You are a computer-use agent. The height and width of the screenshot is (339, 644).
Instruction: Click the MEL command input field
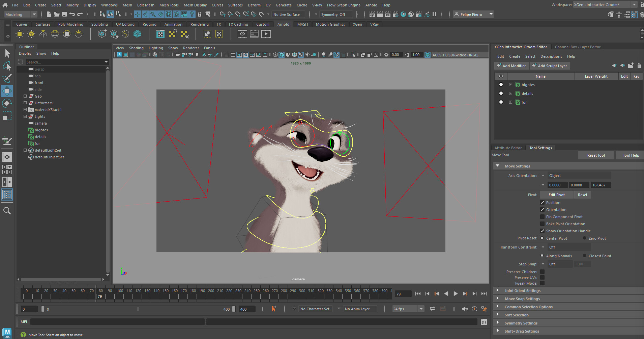click(117, 322)
